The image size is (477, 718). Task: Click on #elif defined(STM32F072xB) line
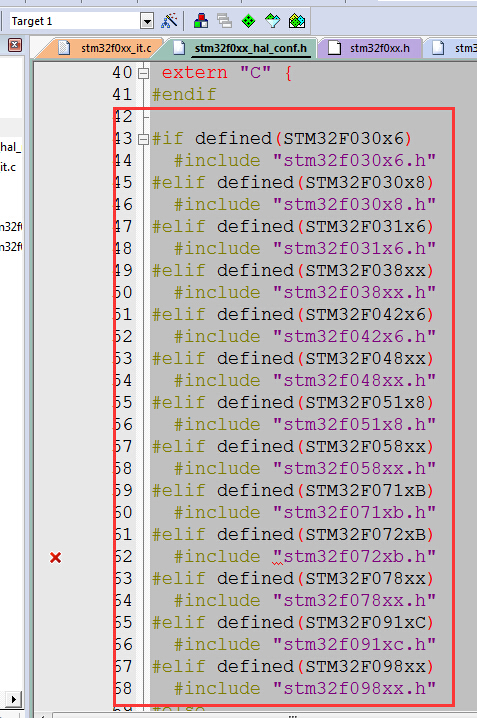(x=293, y=534)
